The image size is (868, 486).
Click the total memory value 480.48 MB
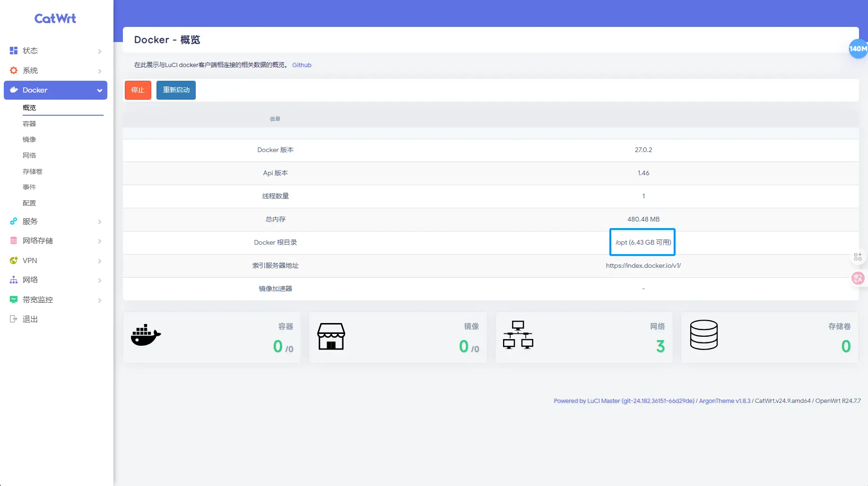(x=643, y=219)
